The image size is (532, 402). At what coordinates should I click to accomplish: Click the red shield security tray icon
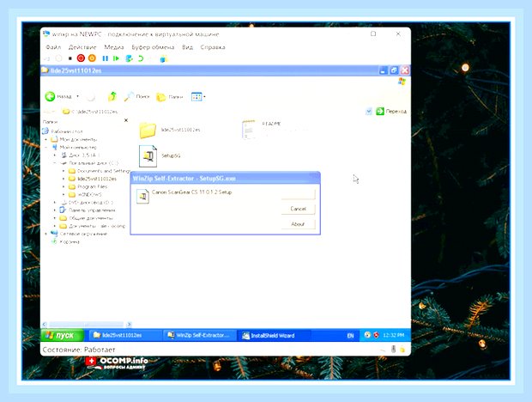pos(377,335)
